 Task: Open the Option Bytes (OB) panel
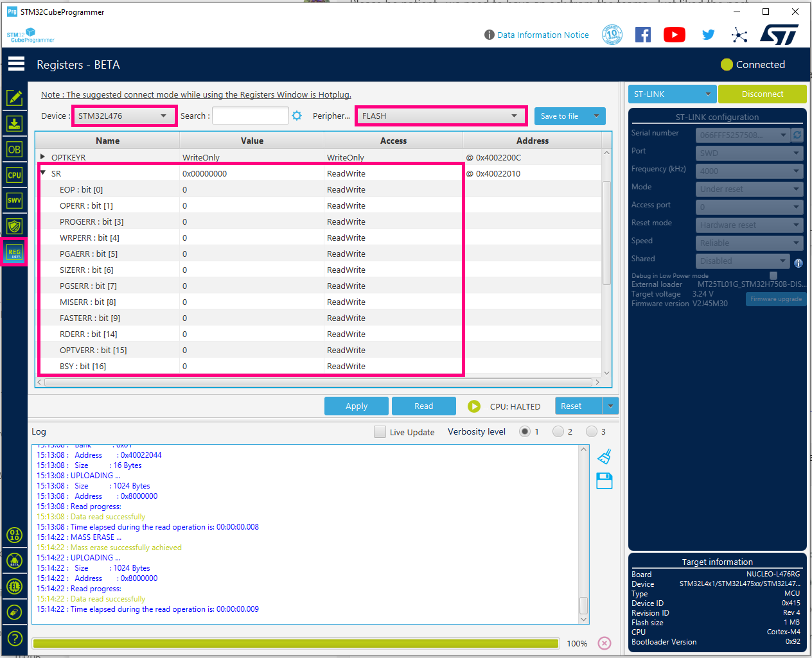(15, 149)
